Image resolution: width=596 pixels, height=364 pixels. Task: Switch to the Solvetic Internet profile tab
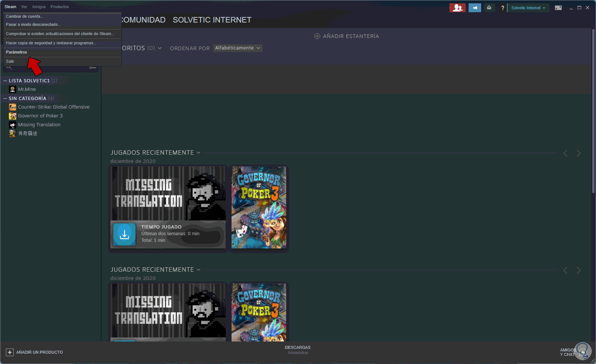tap(212, 20)
